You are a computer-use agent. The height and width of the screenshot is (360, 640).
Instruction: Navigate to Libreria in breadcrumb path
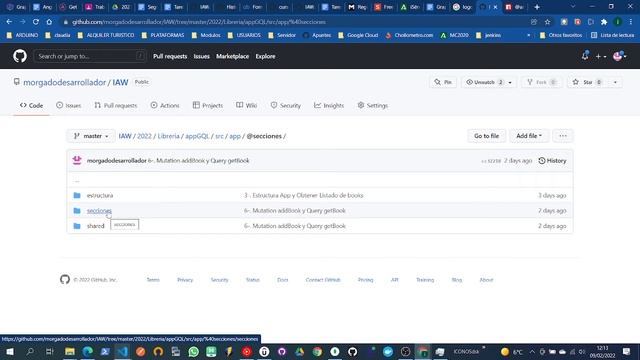pyautogui.click(x=169, y=136)
